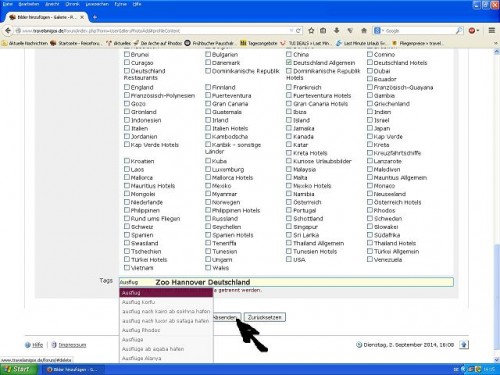This screenshot has height=375, width=500.
Task: Click the scroll-to-top arrow icon near date
Action: 464,345
